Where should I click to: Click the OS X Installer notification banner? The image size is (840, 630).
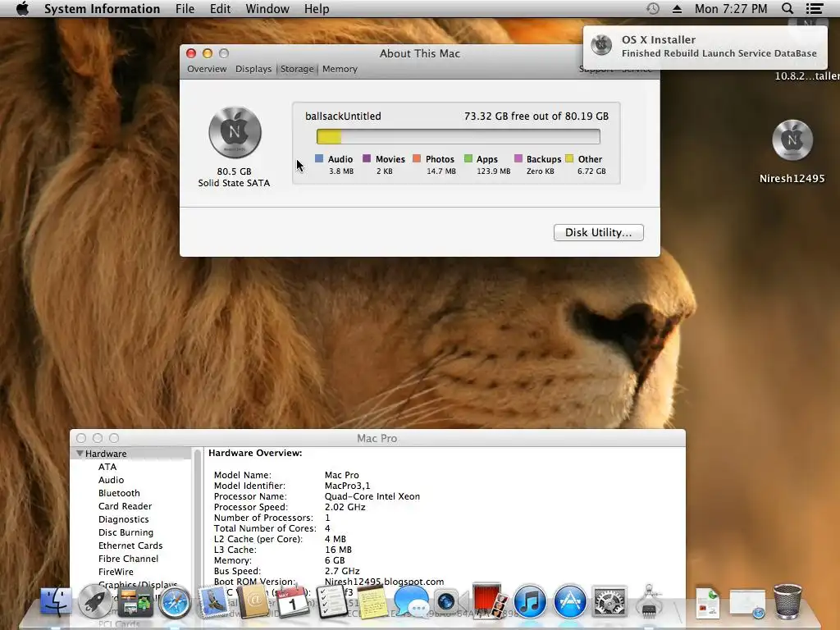coord(705,47)
